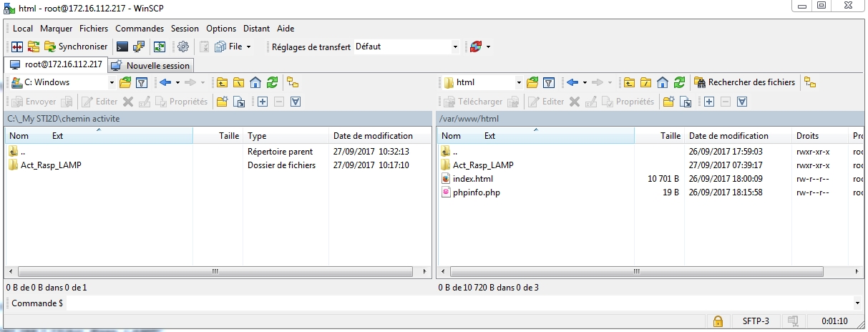Open the Nouvelle session tab

point(151,65)
